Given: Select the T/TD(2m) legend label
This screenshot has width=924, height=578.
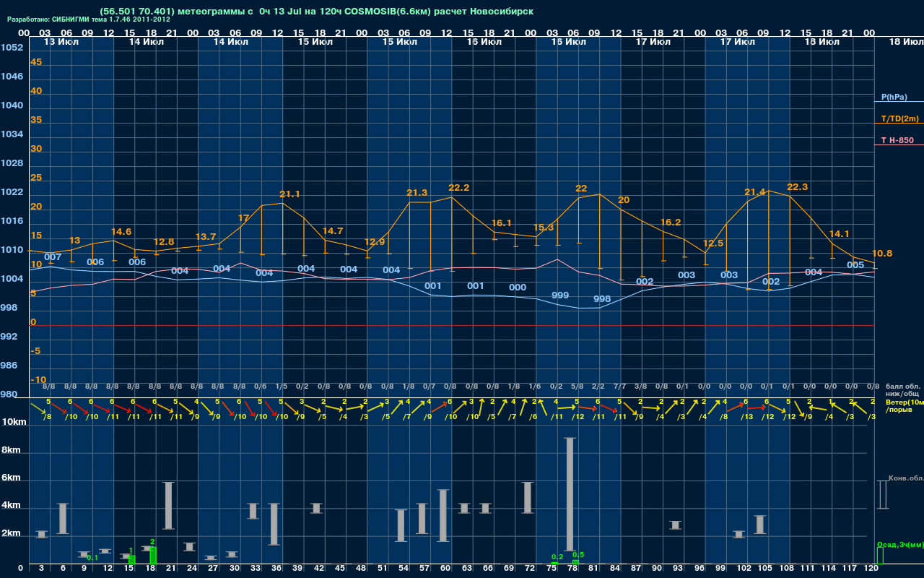Looking at the screenshot, I should (899, 118).
